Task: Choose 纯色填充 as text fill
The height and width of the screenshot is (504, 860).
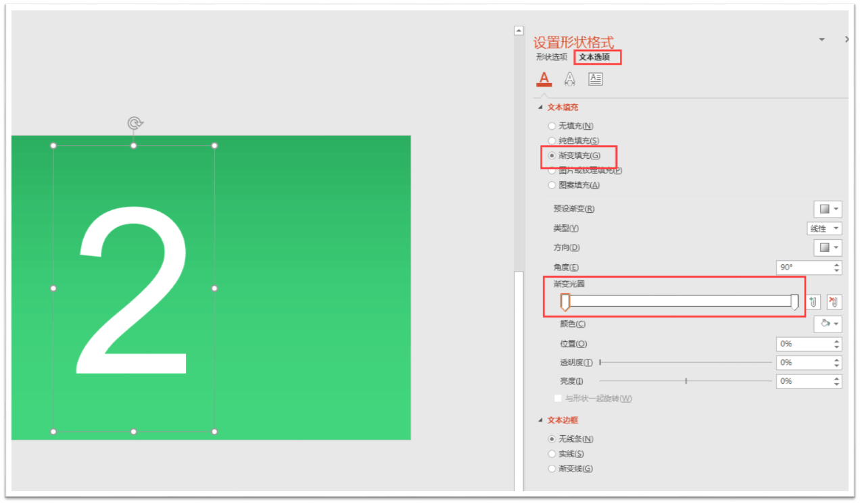Action: (x=552, y=141)
